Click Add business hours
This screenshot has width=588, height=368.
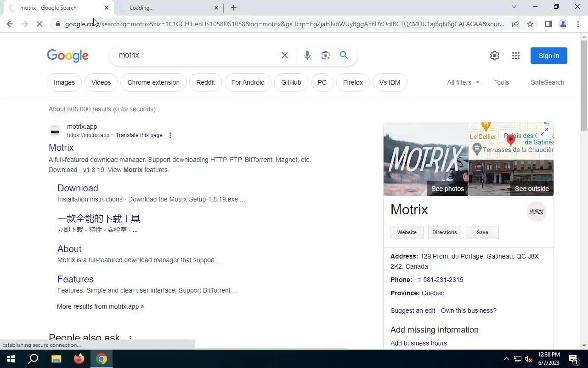(x=418, y=343)
